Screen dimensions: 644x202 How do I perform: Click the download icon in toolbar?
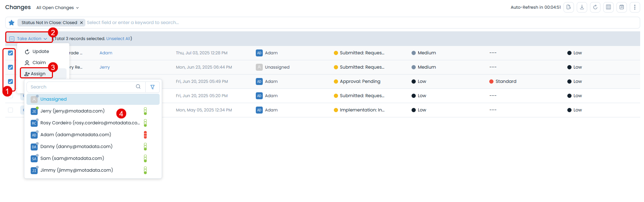point(582,7)
